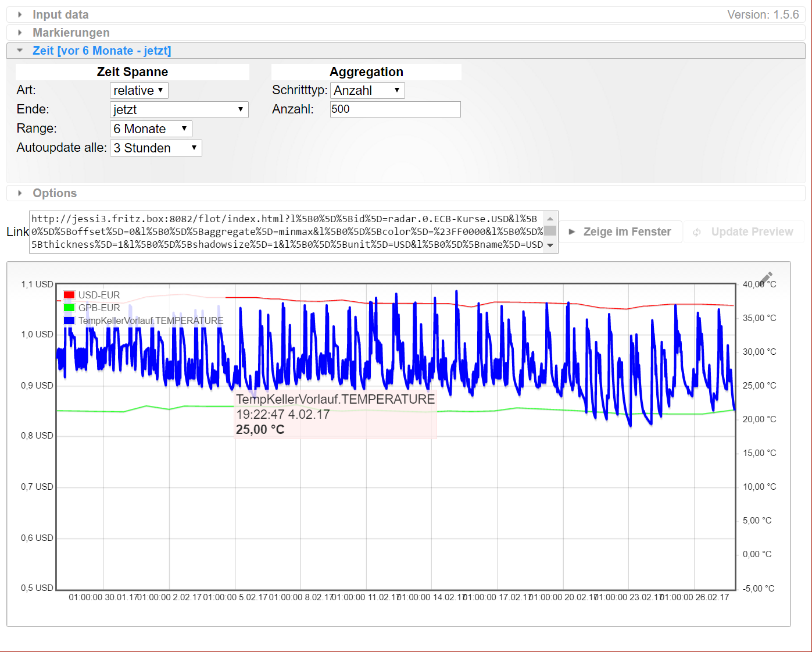Image resolution: width=812 pixels, height=652 pixels.
Task: Click the Anzahl input field with 500
Action: click(395, 109)
